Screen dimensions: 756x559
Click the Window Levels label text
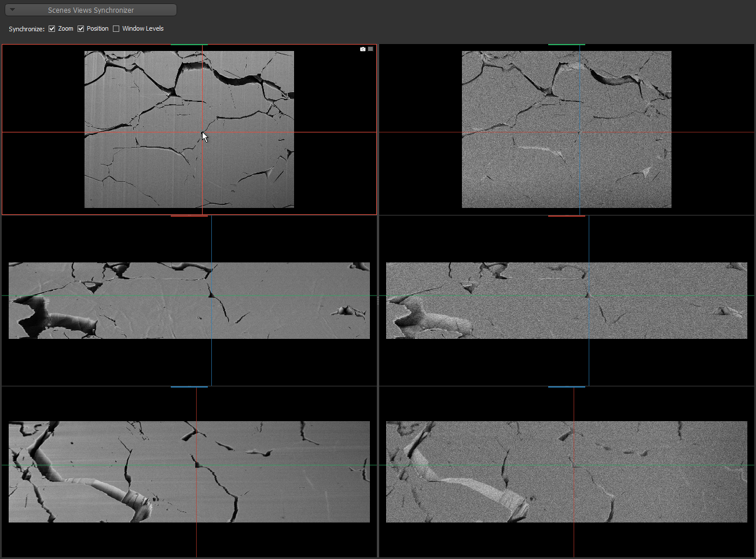(x=143, y=29)
